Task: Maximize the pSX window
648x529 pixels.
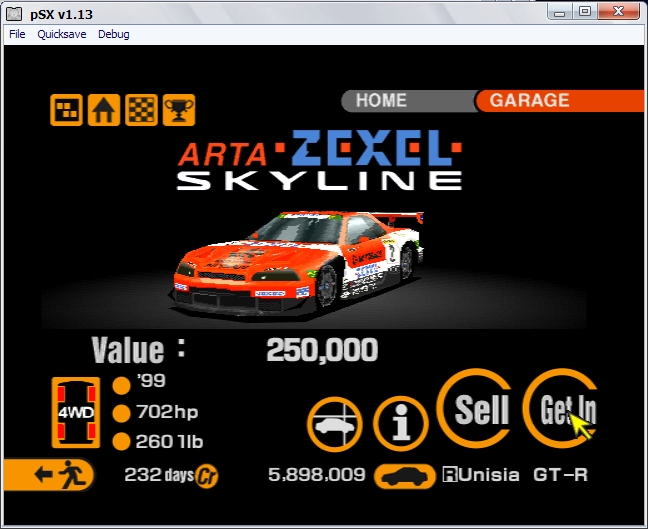Action: 584,12
